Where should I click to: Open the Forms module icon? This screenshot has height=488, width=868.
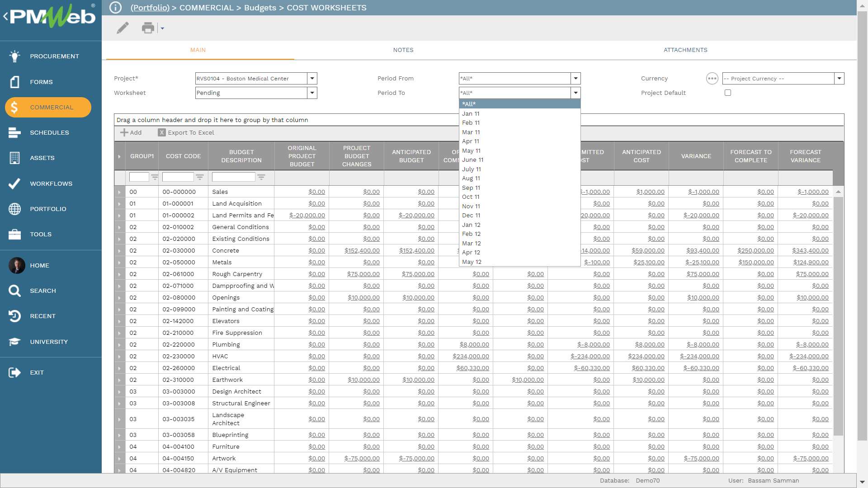pos(14,82)
